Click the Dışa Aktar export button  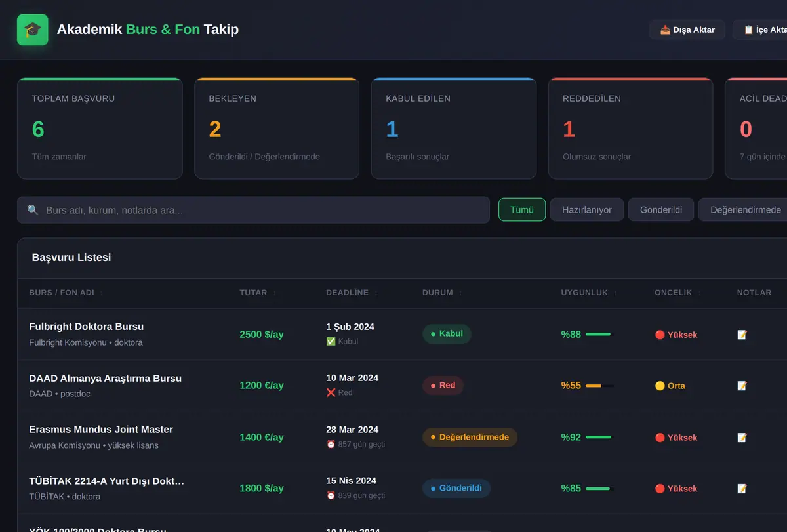click(687, 30)
